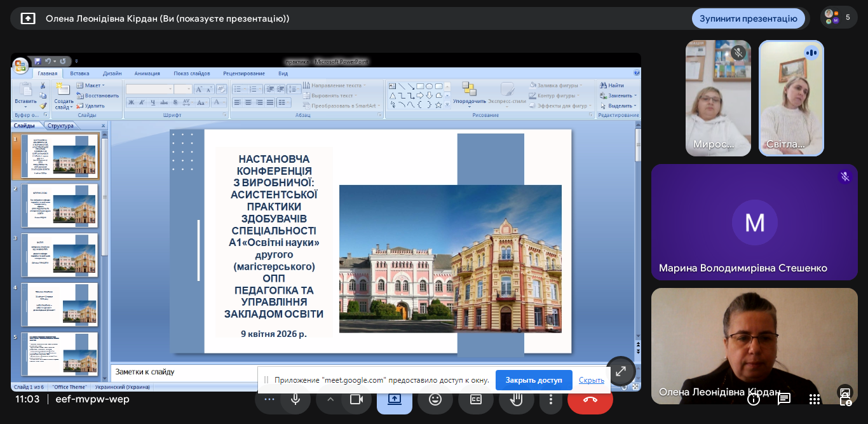868x424 pixels.
Task: Click the slide vertical scrollbar
Action: pyautogui.click(x=638, y=242)
